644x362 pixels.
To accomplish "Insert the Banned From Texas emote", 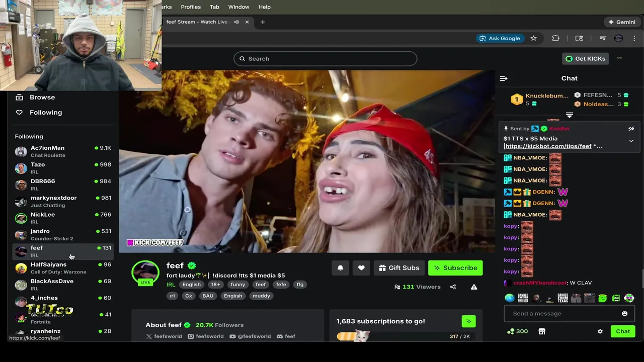I will tap(563, 298).
